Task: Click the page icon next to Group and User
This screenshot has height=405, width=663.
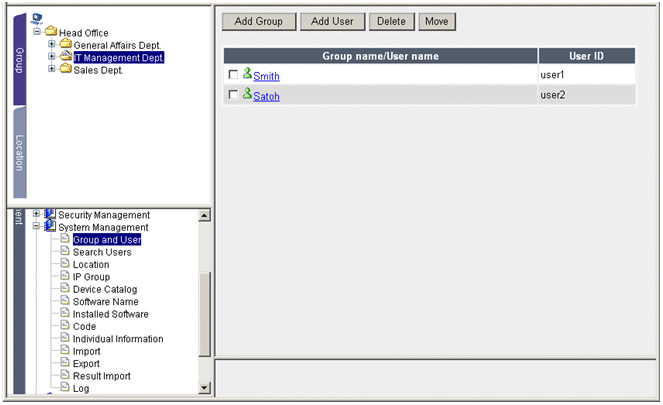Action: (65, 238)
